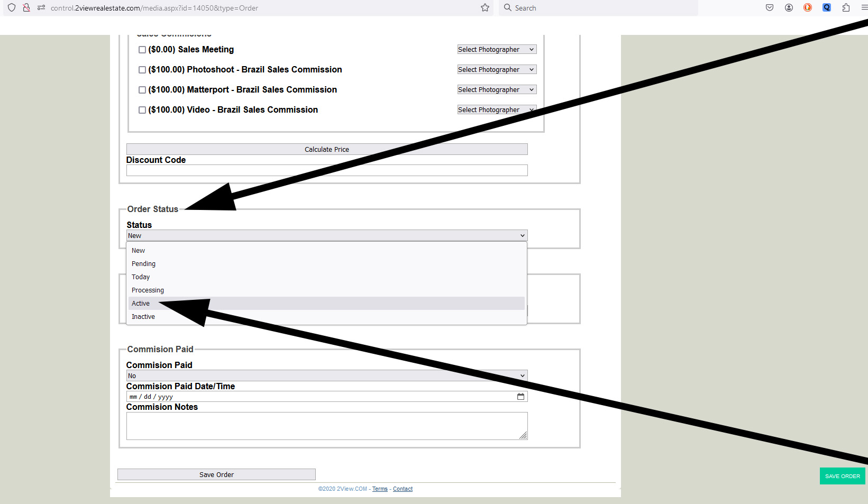
Task: Click the DuckDuckGo extension icon
Action: click(808, 8)
